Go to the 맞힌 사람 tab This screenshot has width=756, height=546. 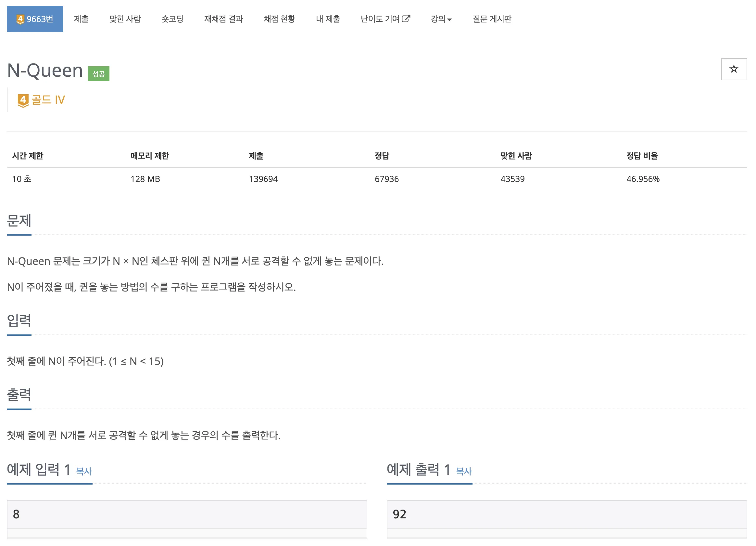125,19
